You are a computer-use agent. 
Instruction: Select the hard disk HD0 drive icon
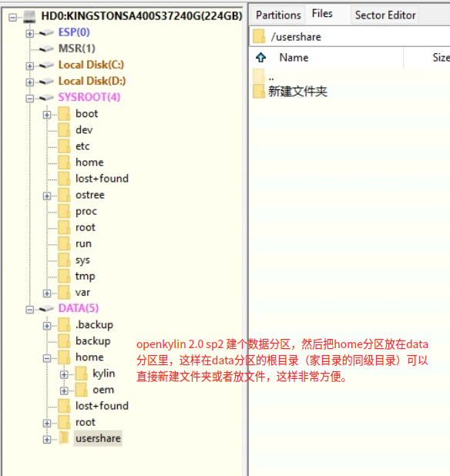click(x=30, y=16)
